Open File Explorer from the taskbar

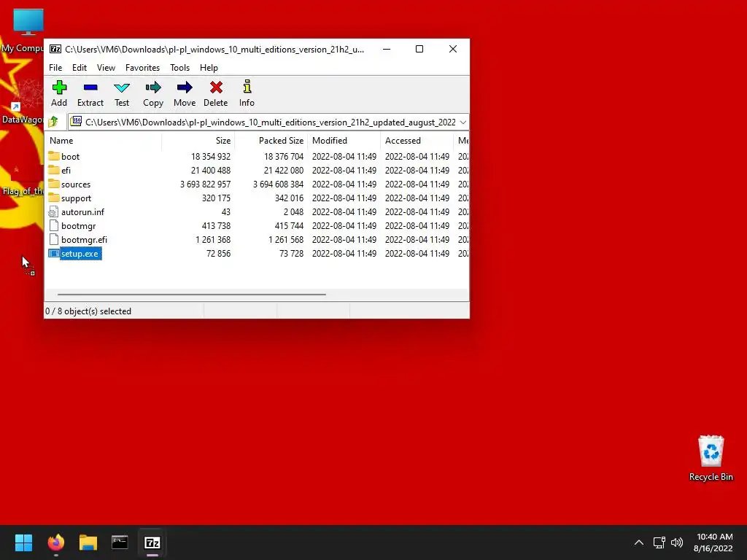[88, 542]
